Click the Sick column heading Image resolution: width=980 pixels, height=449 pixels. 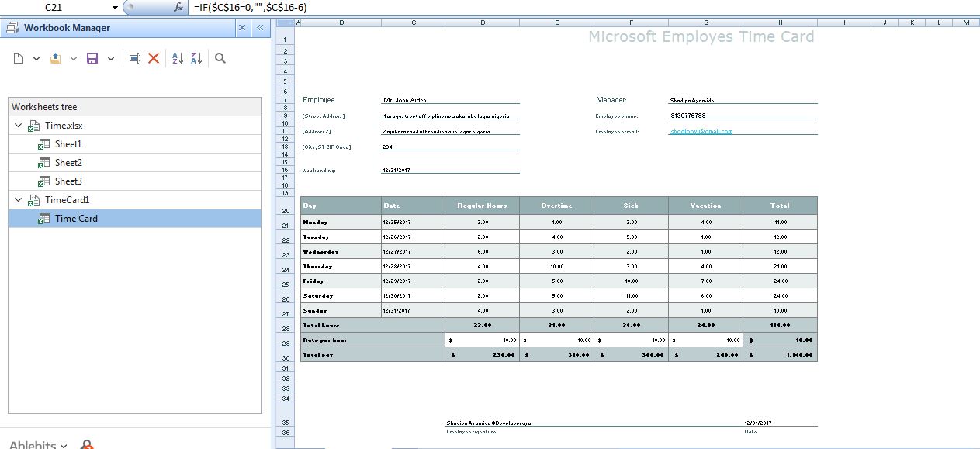coord(631,206)
